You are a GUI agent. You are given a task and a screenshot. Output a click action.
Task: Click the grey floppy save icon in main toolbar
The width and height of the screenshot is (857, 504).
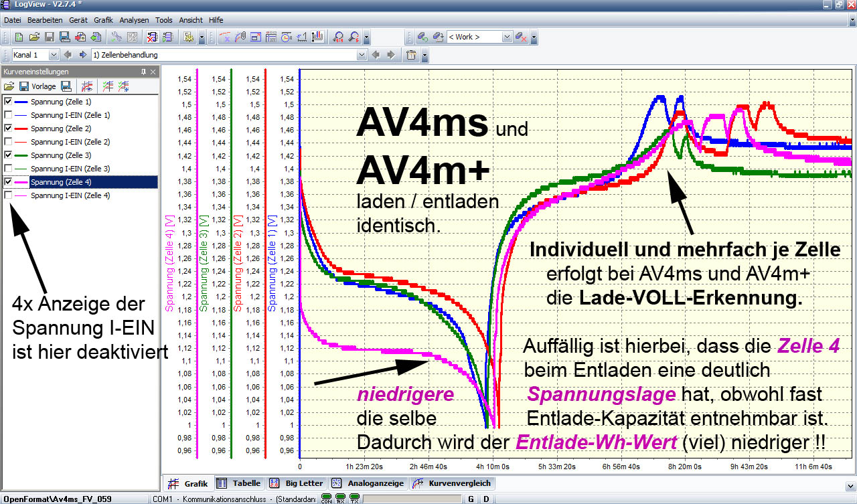click(50, 37)
